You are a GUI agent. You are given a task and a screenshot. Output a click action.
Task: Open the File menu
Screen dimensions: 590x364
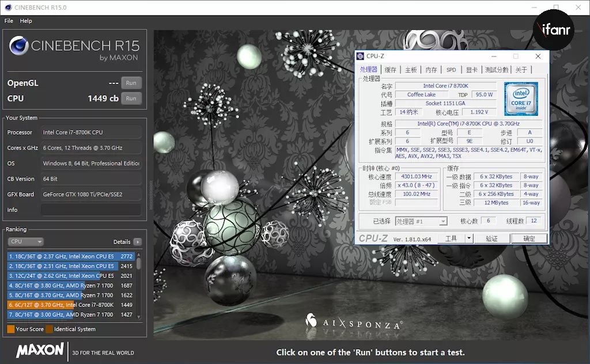(x=9, y=21)
